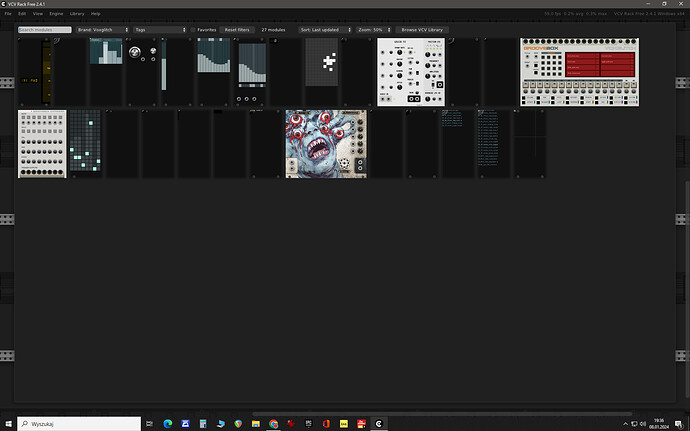Select the module with yellow vertical display

tap(35, 72)
